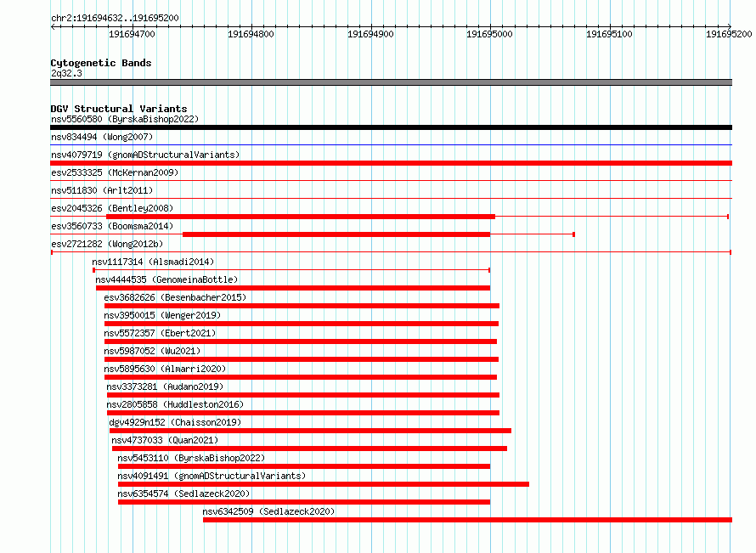Open nsv511830 (Arlt2011) variant label
The height and width of the screenshot is (553, 756).
point(102,190)
